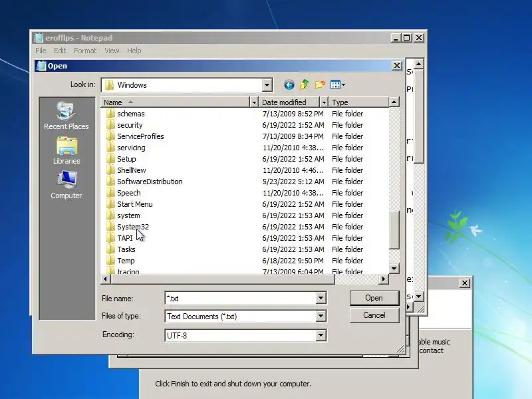Expand the File name dropdown
Viewport: 532px width, 399px height.
click(x=321, y=298)
